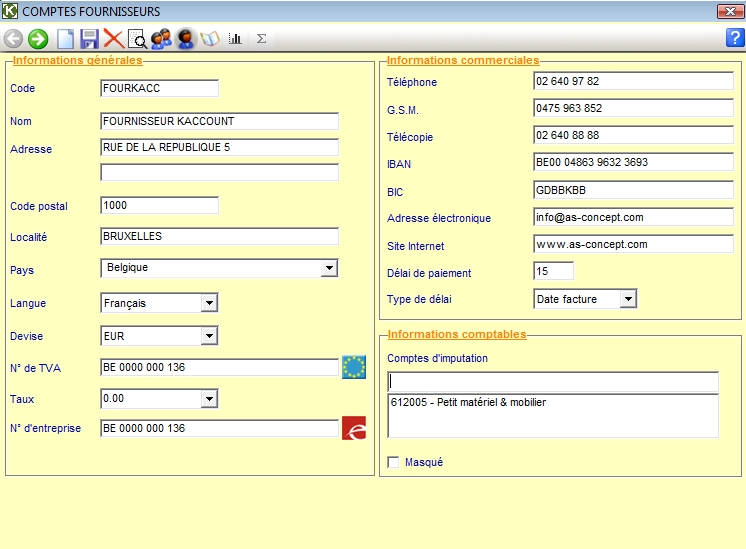Image resolution: width=746 pixels, height=549 pixels.
Task: Verify VAT number via EU flag icon
Action: [354, 367]
